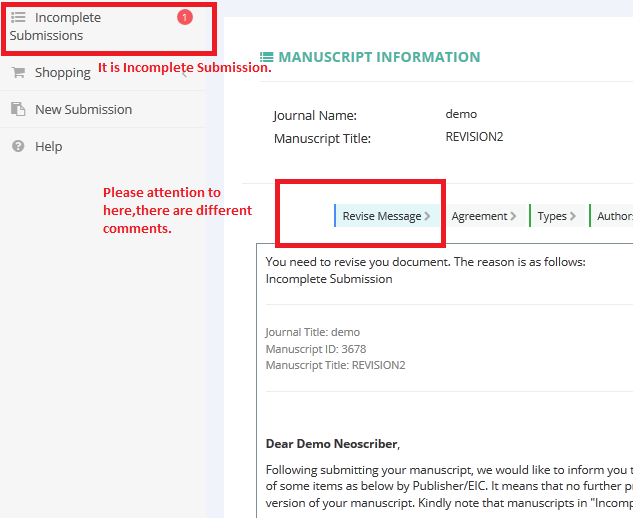Image resolution: width=638 pixels, height=518 pixels.
Task: Click the Help question mark icon
Action: click(18, 146)
